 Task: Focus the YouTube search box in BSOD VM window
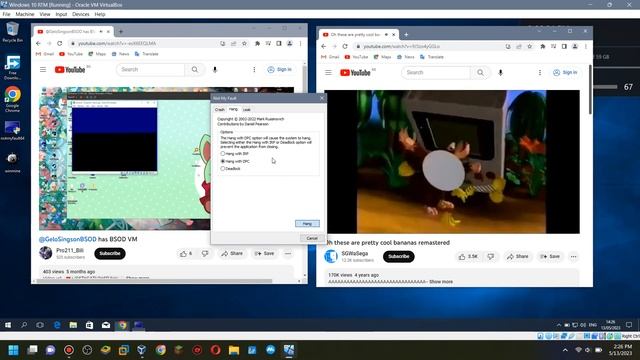coord(151,69)
